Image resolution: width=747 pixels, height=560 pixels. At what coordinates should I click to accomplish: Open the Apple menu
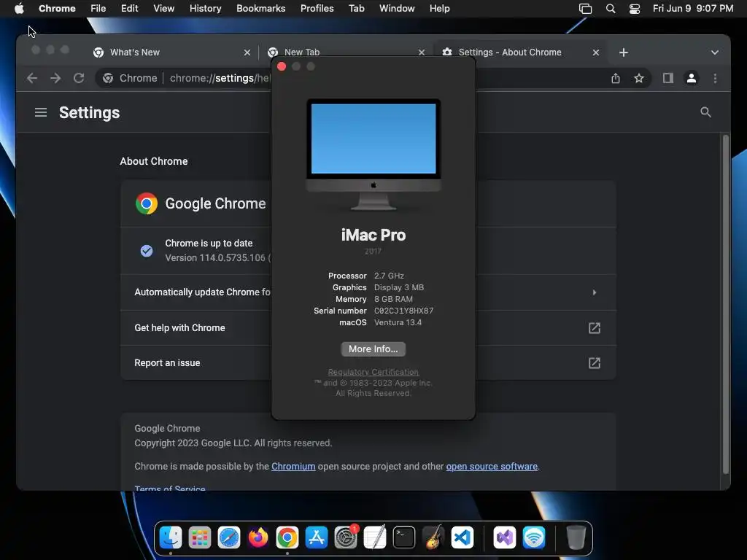pos(19,9)
